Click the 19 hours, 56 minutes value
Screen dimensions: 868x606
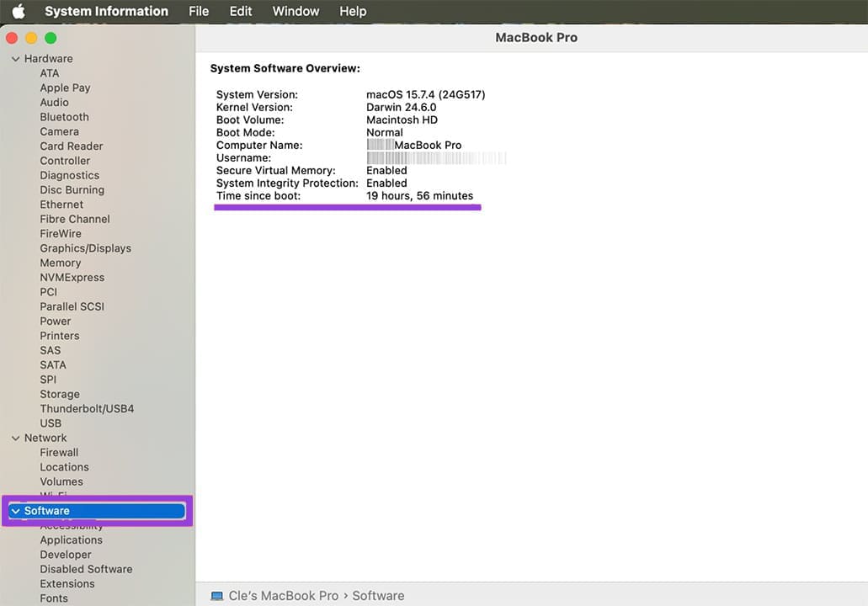tap(419, 196)
